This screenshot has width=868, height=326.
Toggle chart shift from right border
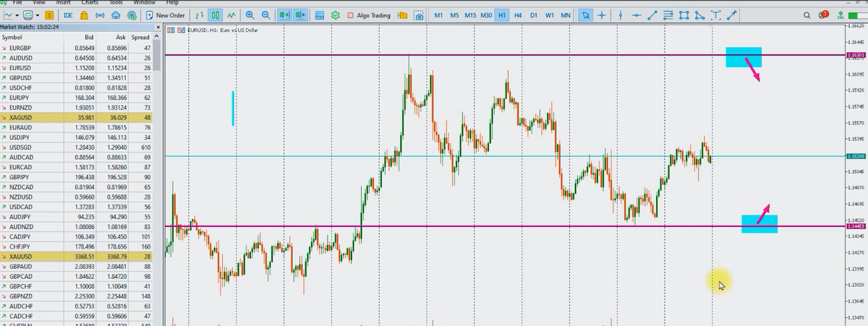pyautogui.click(x=301, y=15)
